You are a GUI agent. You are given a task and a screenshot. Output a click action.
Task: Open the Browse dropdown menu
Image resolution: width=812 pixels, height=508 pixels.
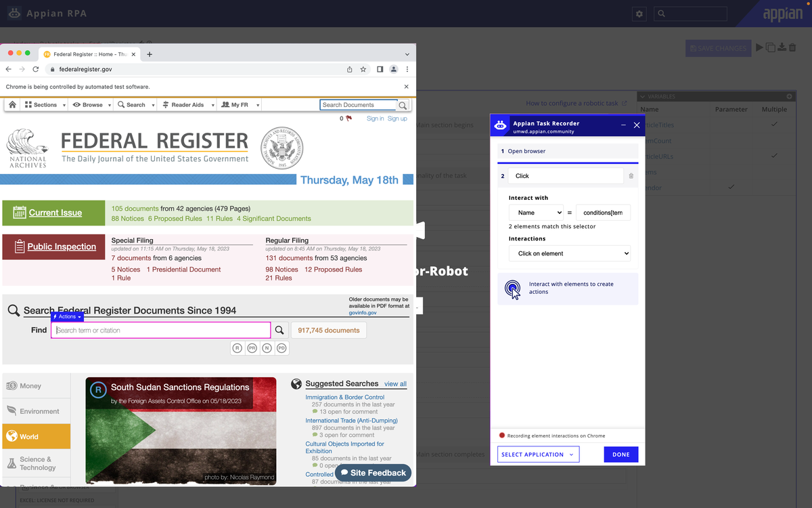coord(91,105)
